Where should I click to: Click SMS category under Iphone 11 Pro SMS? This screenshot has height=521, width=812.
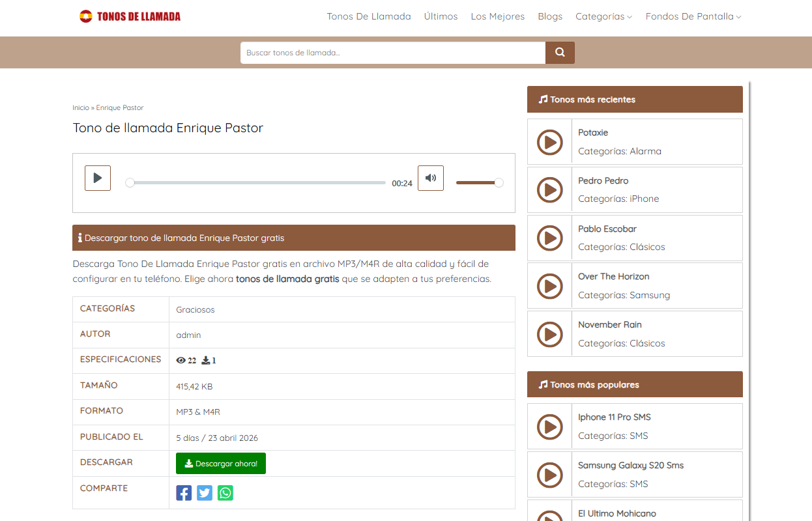pos(639,436)
